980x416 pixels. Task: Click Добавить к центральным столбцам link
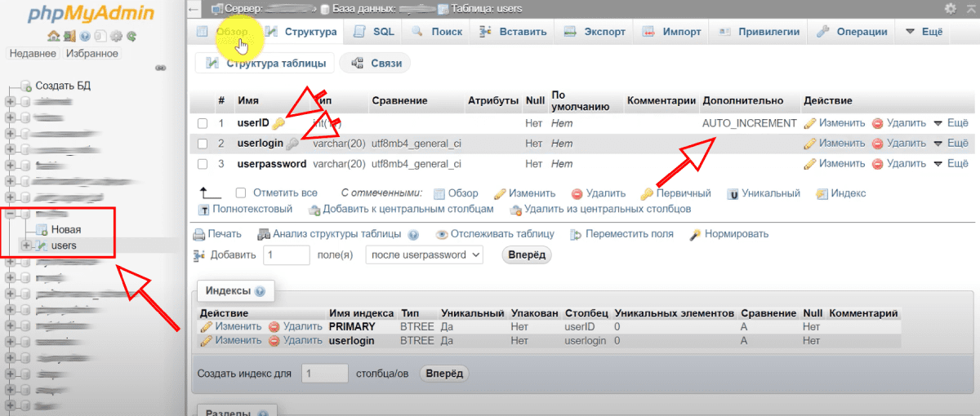click(401, 209)
